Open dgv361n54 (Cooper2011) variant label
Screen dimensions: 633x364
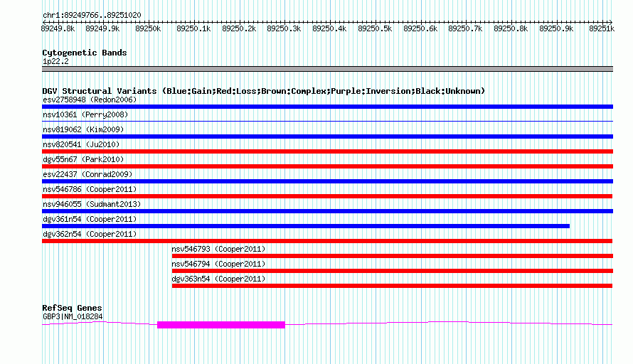tap(90, 219)
